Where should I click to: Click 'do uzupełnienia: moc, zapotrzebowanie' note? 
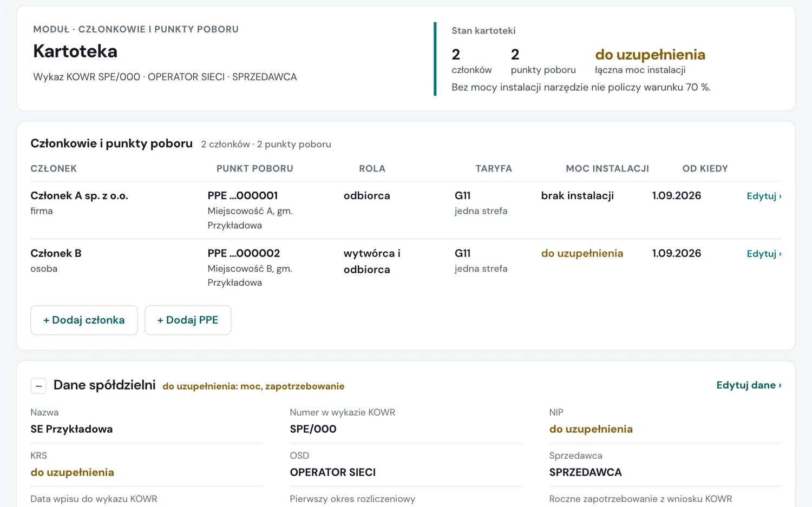(253, 386)
